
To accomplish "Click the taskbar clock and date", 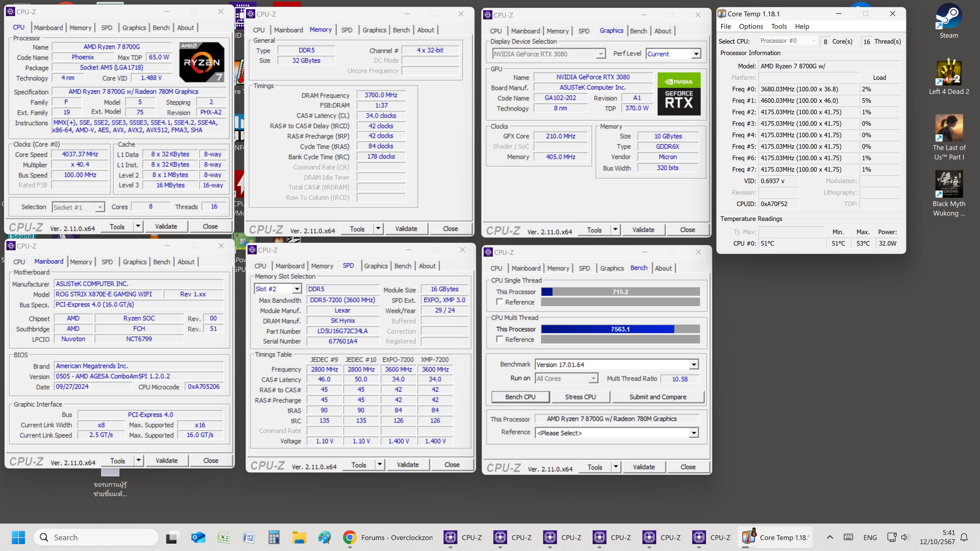I will (x=937, y=537).
